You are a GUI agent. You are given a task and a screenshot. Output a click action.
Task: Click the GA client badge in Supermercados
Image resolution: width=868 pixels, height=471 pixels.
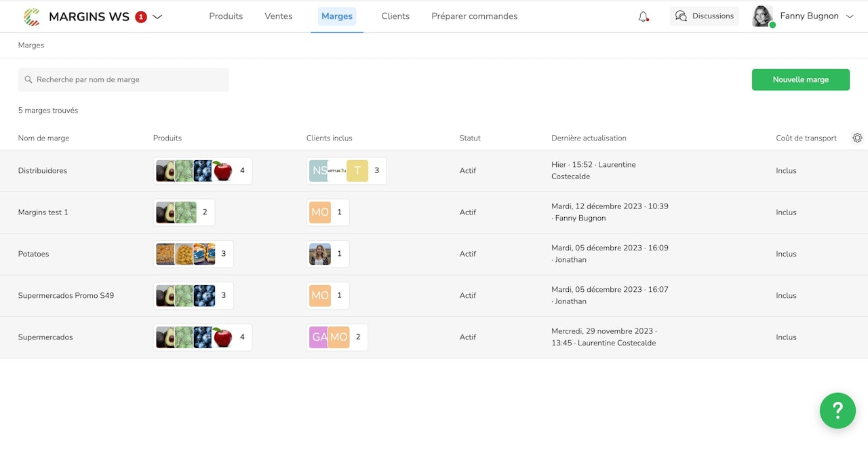click(318, 337)
